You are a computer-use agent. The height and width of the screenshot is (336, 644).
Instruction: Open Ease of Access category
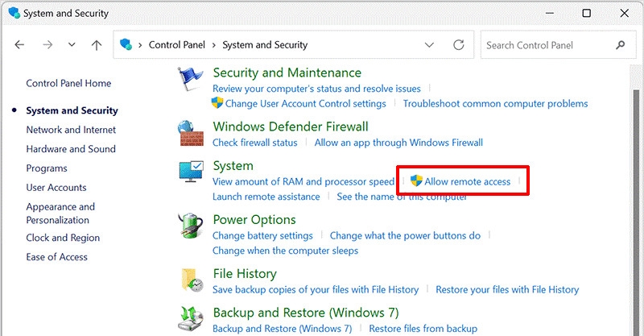[56, 257]
